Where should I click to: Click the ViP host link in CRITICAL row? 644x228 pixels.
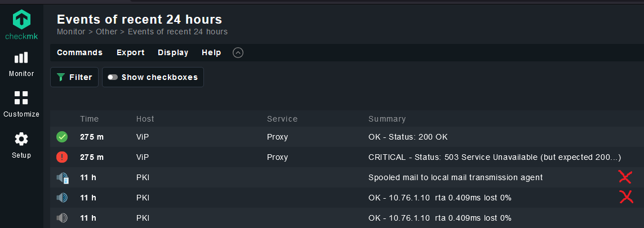[x=143, y=157]
